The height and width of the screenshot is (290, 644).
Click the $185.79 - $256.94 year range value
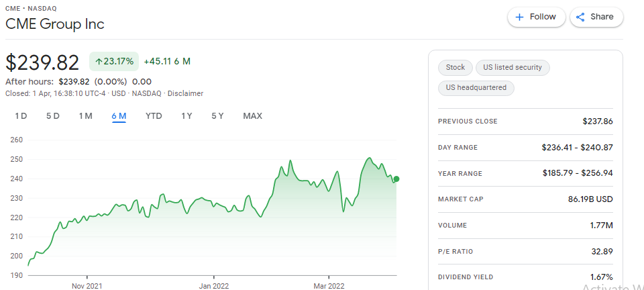point(578,173)
